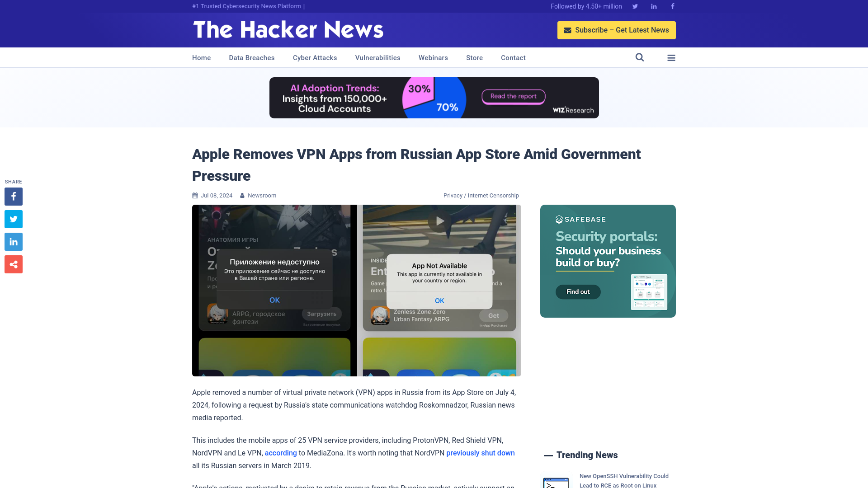Click the Facebook icon in the header nav
Image resolution: width=868 pixels, height=488 pixels.
[x=672, y=6]
